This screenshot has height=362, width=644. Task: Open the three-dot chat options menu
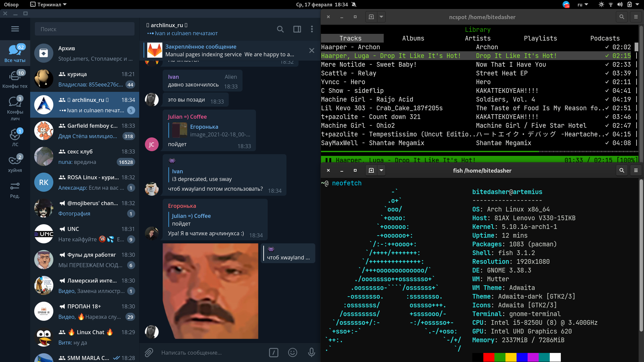312,29
